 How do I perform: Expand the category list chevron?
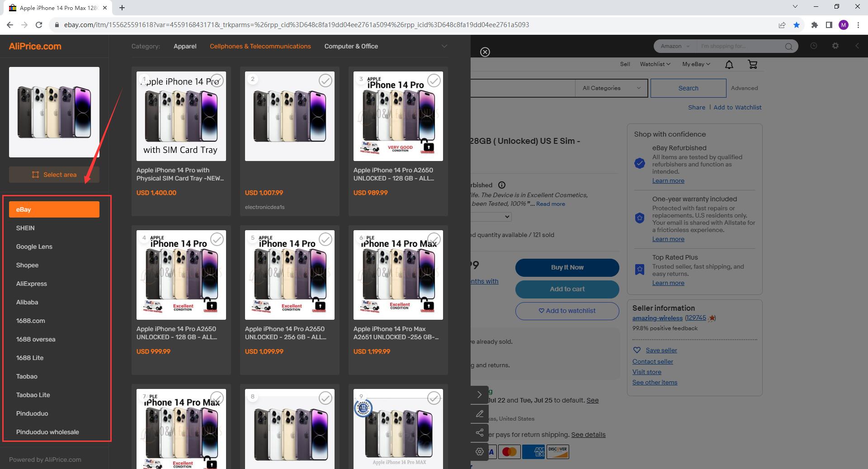(x=444, y=46)
